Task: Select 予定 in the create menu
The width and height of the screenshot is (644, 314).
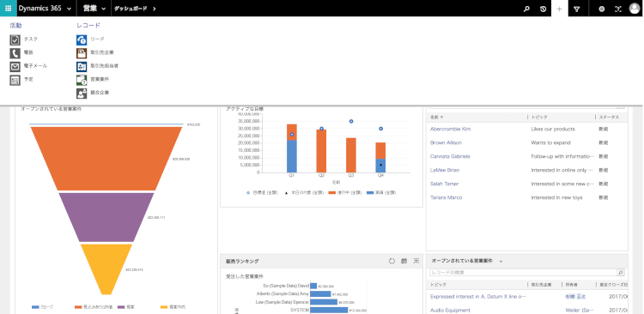Action: [28, 79]
